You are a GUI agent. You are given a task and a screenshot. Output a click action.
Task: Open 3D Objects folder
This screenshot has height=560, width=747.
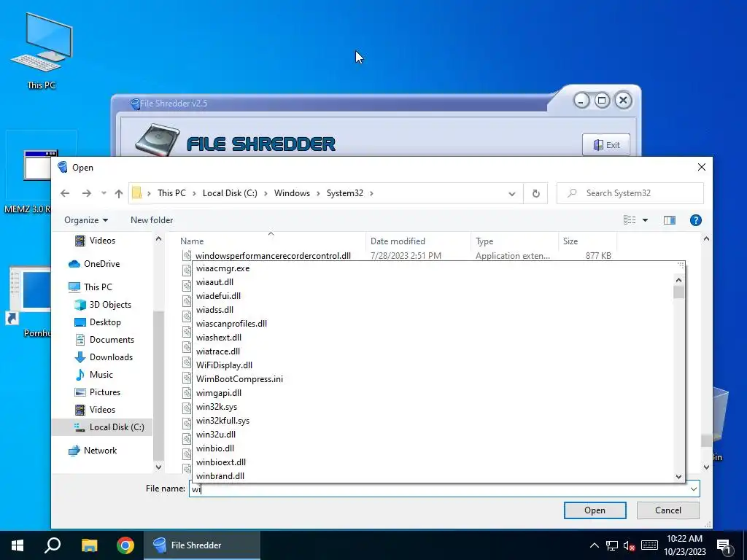[102, 305]
